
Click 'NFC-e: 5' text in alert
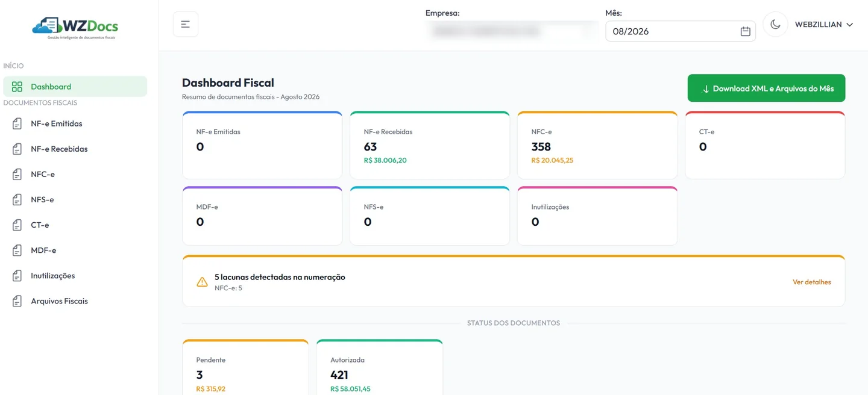(x=228, y=288)
